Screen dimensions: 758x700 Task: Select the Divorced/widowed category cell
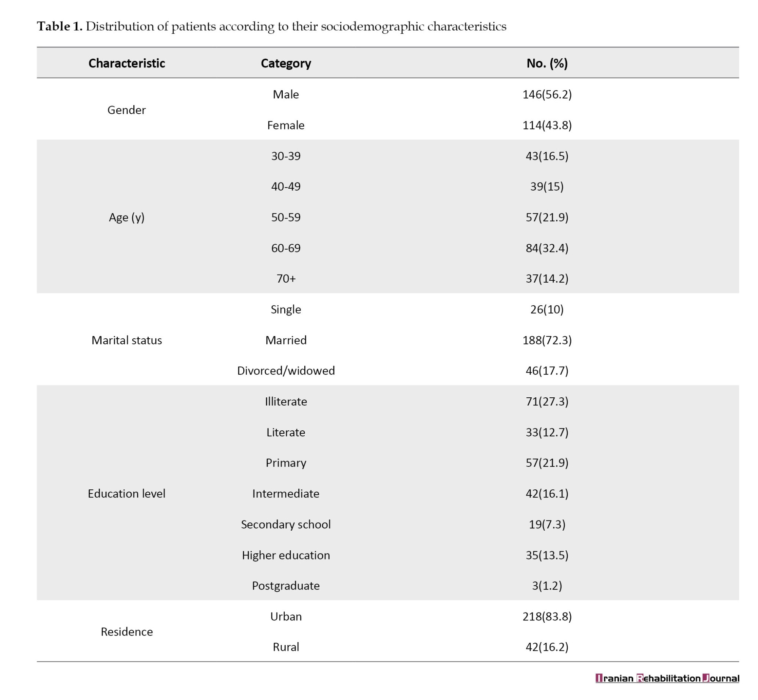286,370
